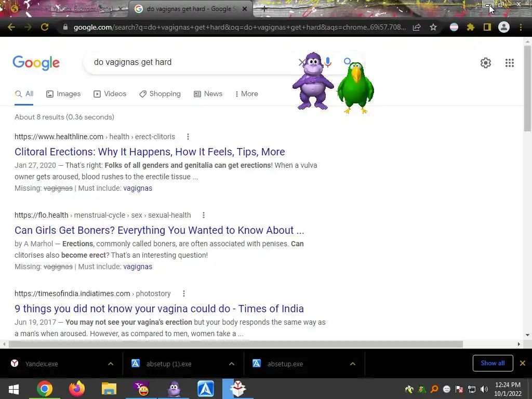Open the Chrome profile avatar

[504, 27]
